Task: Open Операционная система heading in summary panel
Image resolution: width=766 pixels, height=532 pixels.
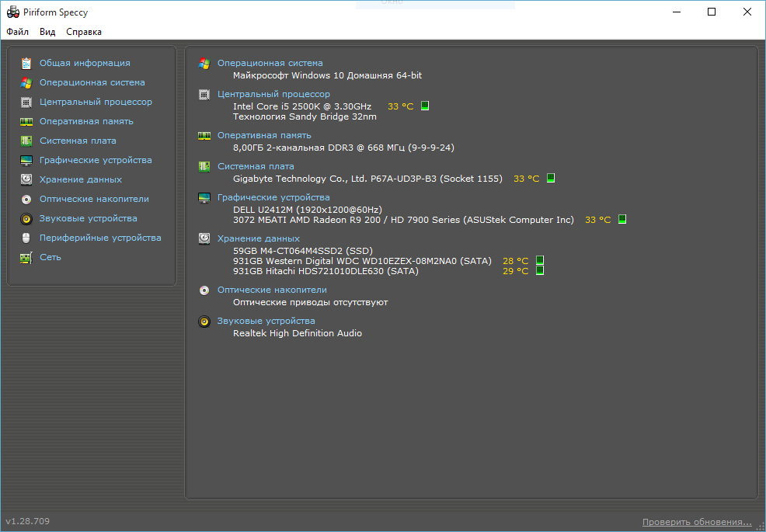Action: pos(270,63)
